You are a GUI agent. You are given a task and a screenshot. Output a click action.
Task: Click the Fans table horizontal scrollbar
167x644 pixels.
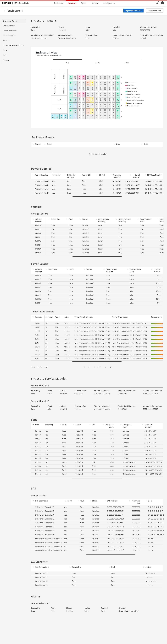[x=97, y=478]
